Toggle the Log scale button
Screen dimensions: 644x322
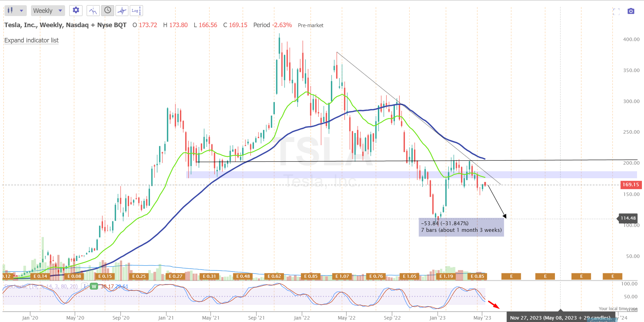tap(136, 10)
